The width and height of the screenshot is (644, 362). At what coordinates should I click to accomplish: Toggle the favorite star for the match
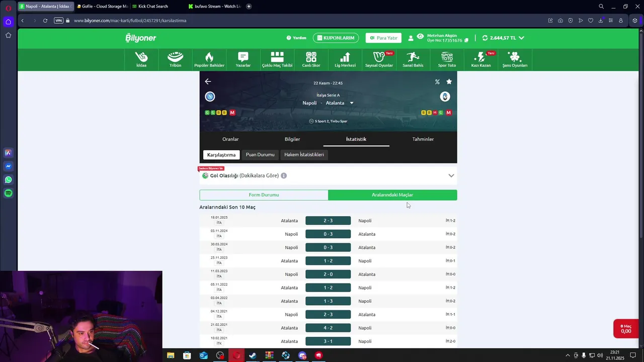click(x=449, y=81)
